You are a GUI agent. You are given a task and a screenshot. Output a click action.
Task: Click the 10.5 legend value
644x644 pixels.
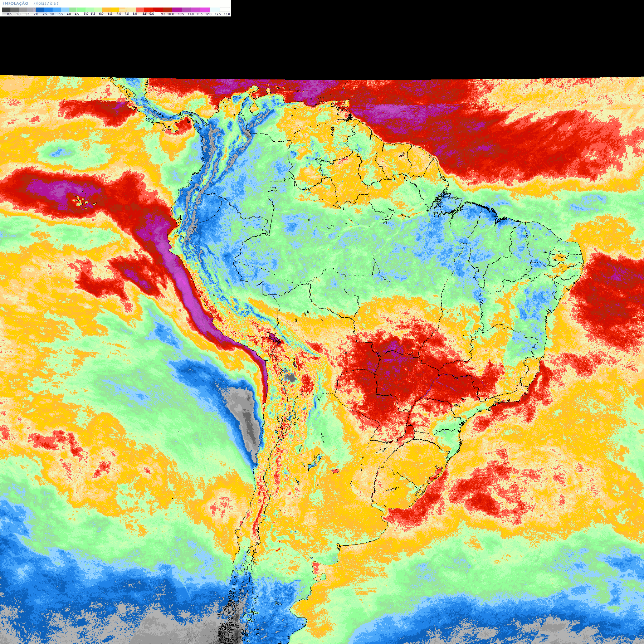coord(181,14)
